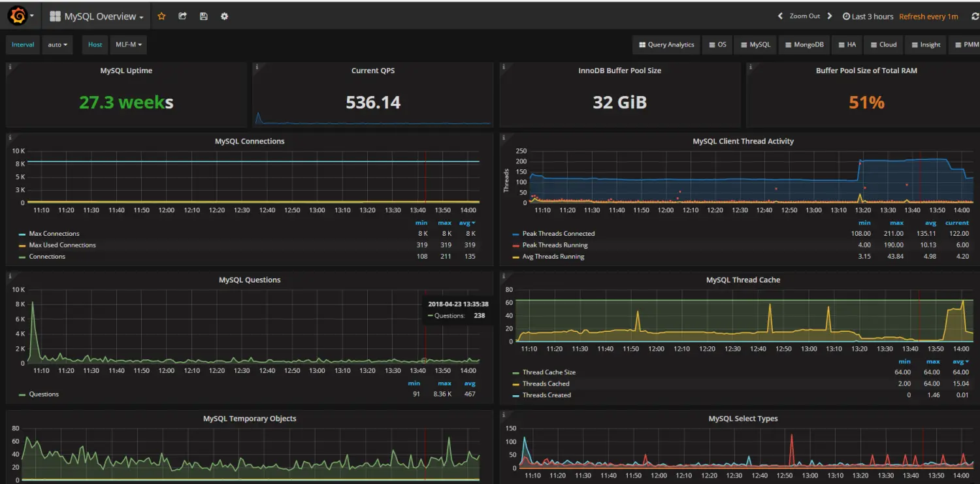This screenshot has width=980, height=484.
Task: Open the MySQL Connections panel title menu
Action: click(x=250, y=141)
